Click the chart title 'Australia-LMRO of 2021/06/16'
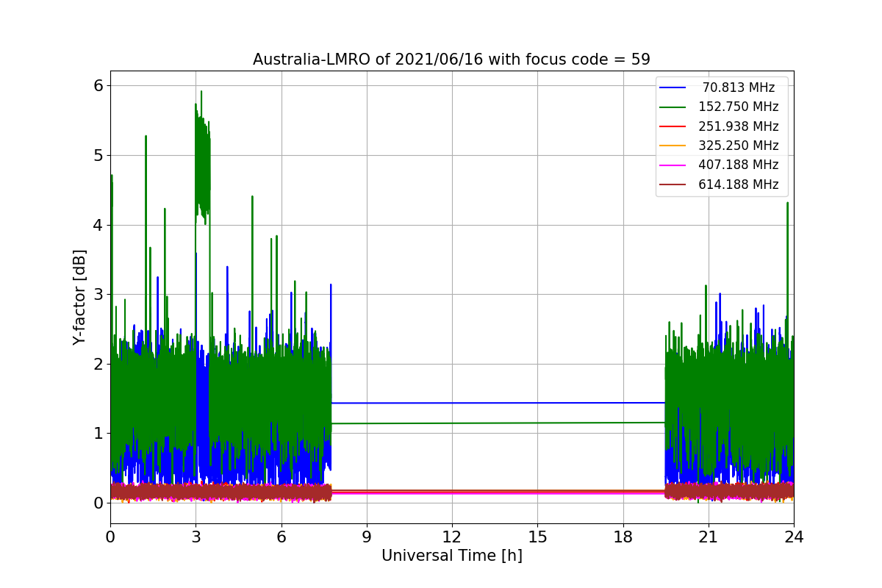The height and width of the screenshot is (588, 882). pyautogui.click(x=451, y=60)
